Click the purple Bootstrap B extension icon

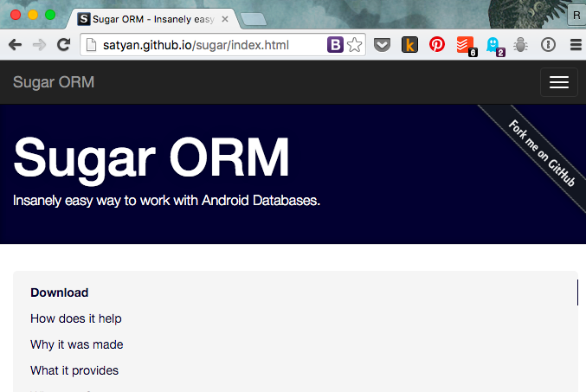point(335,45)
